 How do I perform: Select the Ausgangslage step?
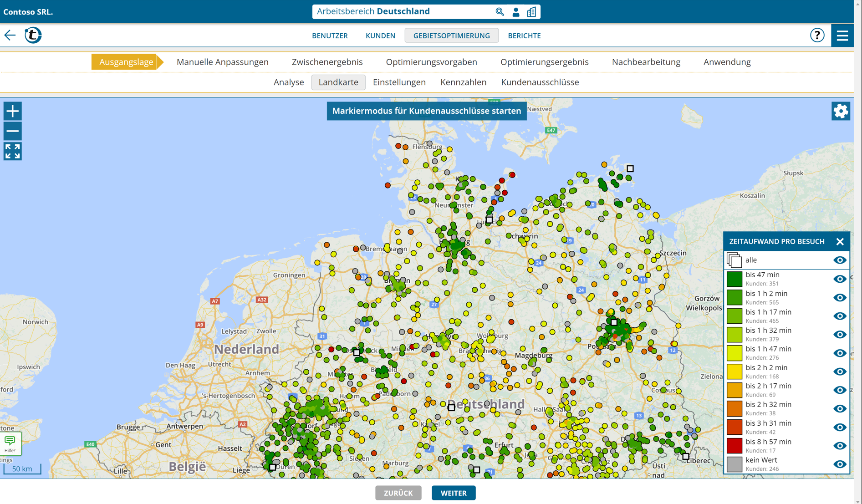[126, 62]
